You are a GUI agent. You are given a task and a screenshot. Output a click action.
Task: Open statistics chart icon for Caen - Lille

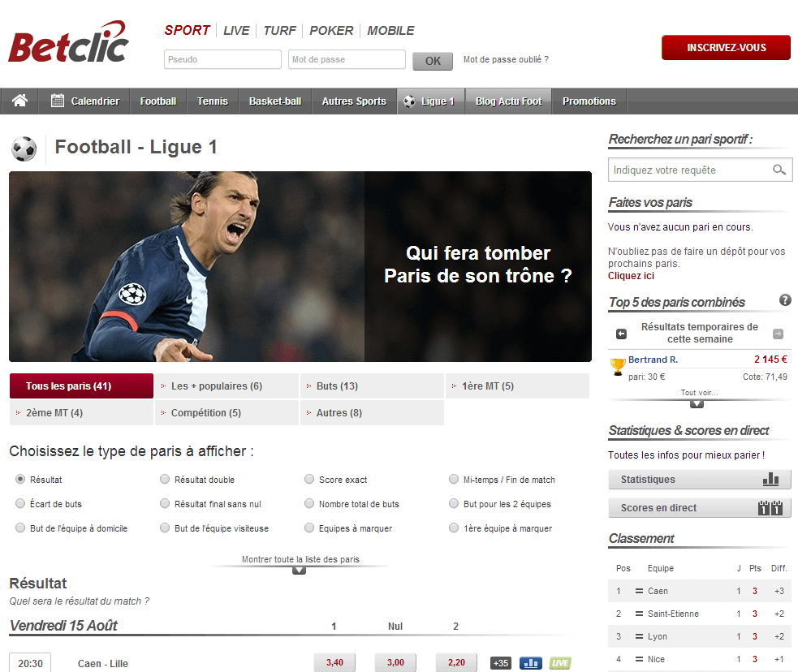click(x=530, y=663)
